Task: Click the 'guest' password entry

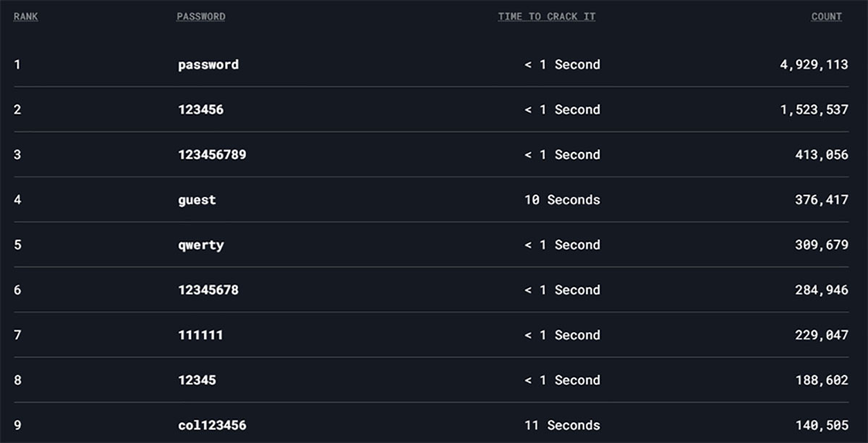Action: [x=197, y=200]
